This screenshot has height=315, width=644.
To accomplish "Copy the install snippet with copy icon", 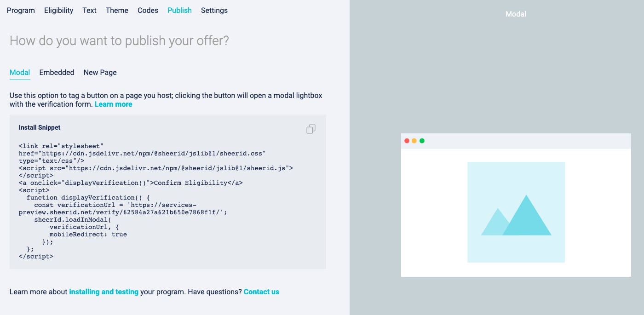I will point(311,129).
